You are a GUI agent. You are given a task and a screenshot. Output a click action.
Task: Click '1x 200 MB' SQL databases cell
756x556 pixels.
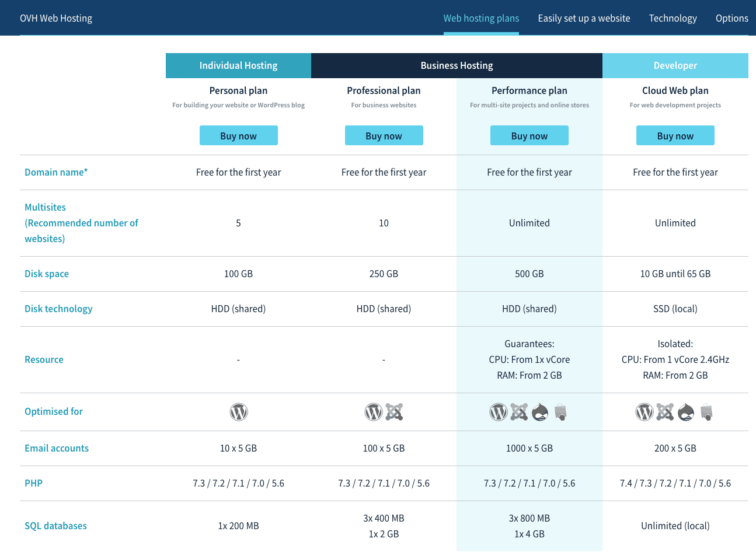click(238, 526)
